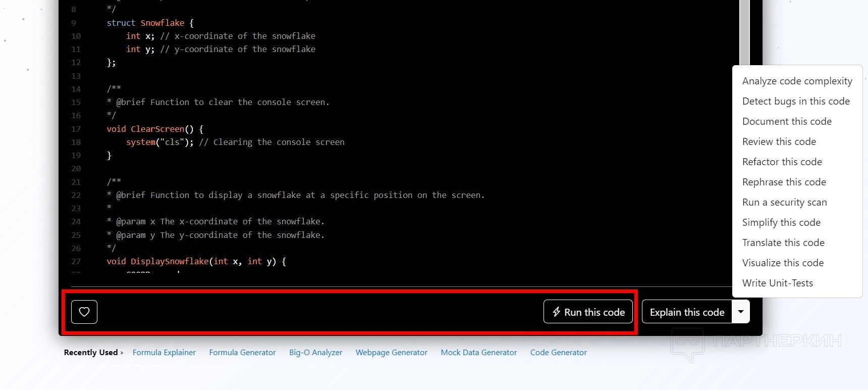Open the Mock Data Generator link

pos(478,352)
